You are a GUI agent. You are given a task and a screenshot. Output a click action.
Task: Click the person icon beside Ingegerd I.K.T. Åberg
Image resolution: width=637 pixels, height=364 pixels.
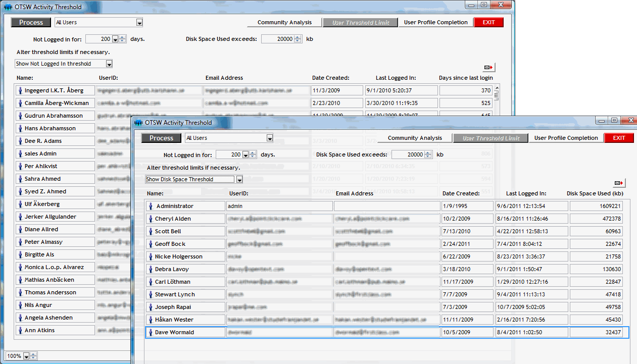[20, 90]
